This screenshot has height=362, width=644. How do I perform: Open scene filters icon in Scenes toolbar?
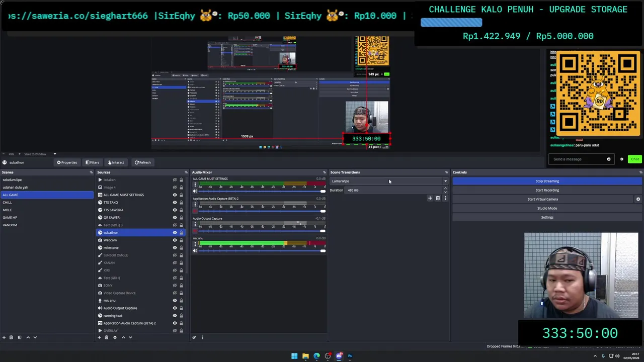(x=20, y=337)
